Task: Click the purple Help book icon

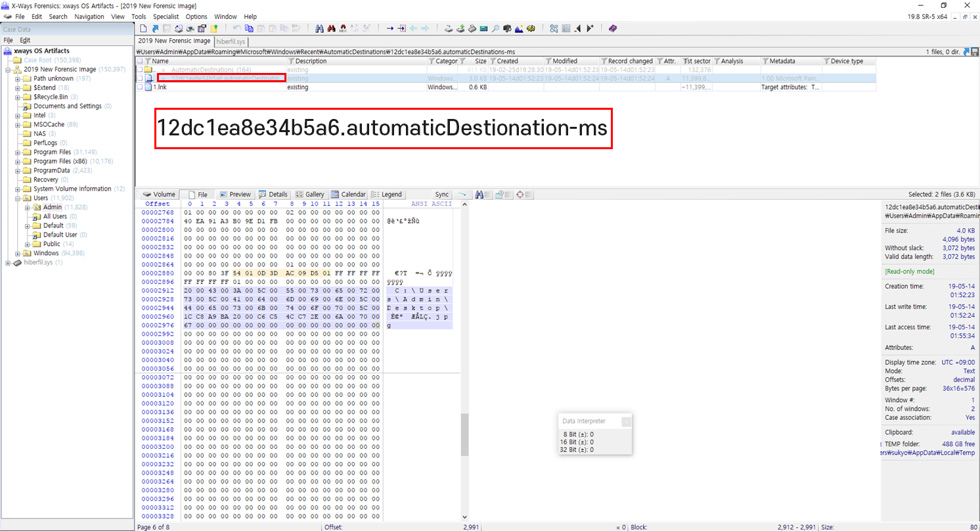Action: [612, 28]
